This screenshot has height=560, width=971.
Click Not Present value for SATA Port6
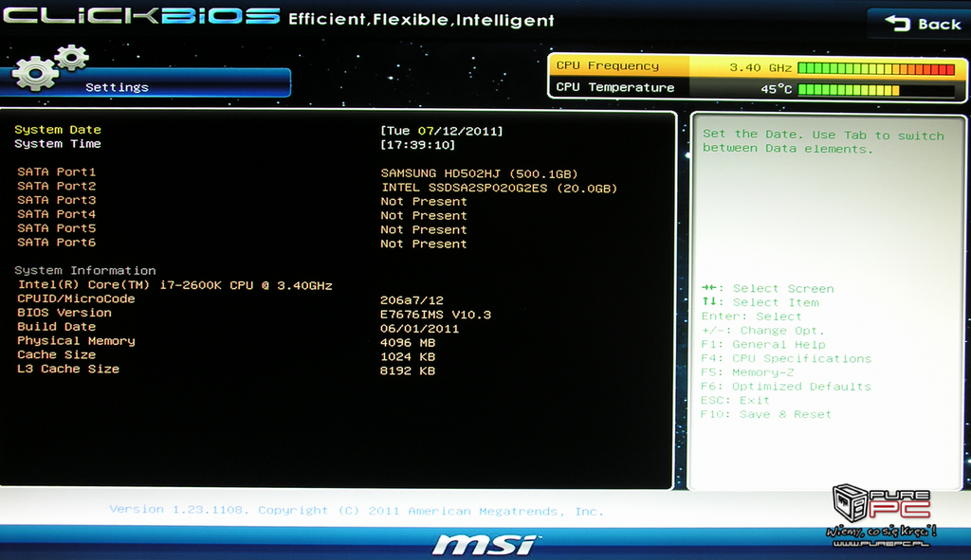tap(424, 244)
